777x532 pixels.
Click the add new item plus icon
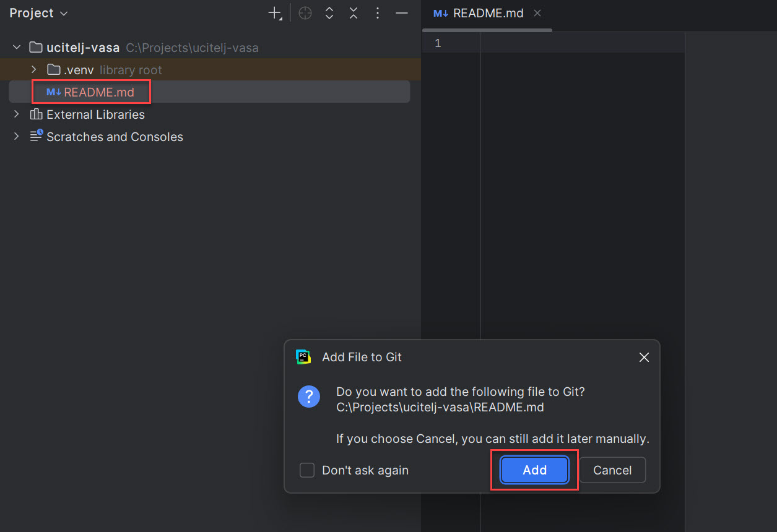click(x=273, y=12)
